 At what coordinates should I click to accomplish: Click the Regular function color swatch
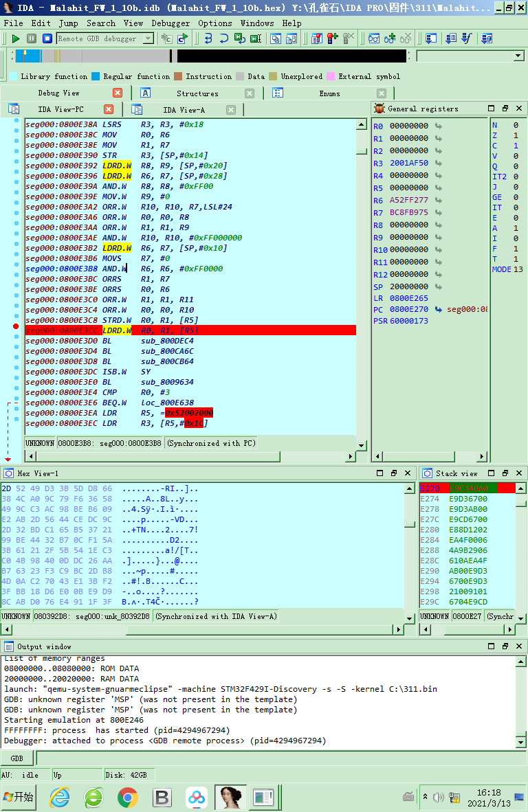tap(96, 77)
